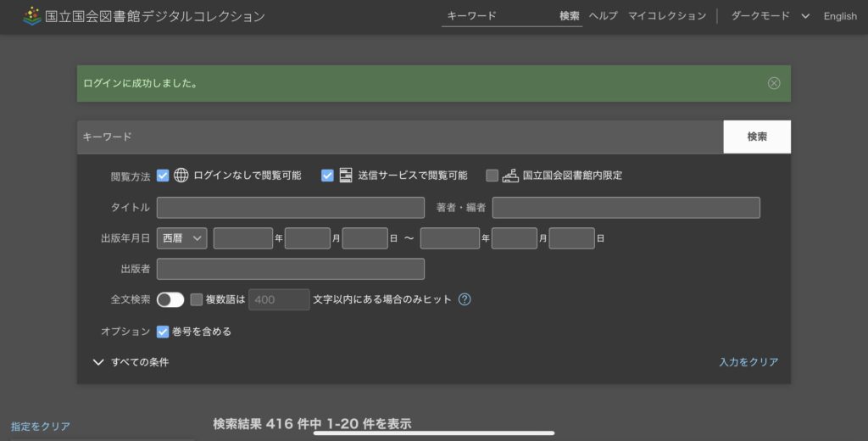The width and height of the screenshot is (868, 441).
Task: Click 検索結果 416 件中 1-20 件を表示 text
Action: pos(312,424)
